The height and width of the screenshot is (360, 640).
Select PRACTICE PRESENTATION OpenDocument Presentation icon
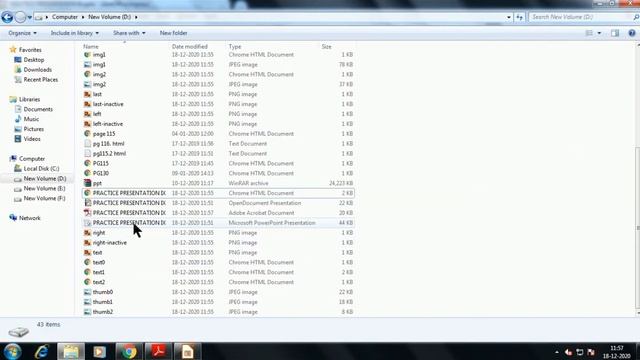pyautogui.click(x=87, y=203)
